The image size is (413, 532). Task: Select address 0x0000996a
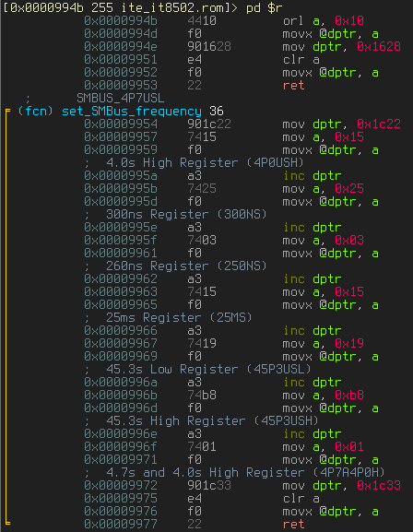pos(121,382)
